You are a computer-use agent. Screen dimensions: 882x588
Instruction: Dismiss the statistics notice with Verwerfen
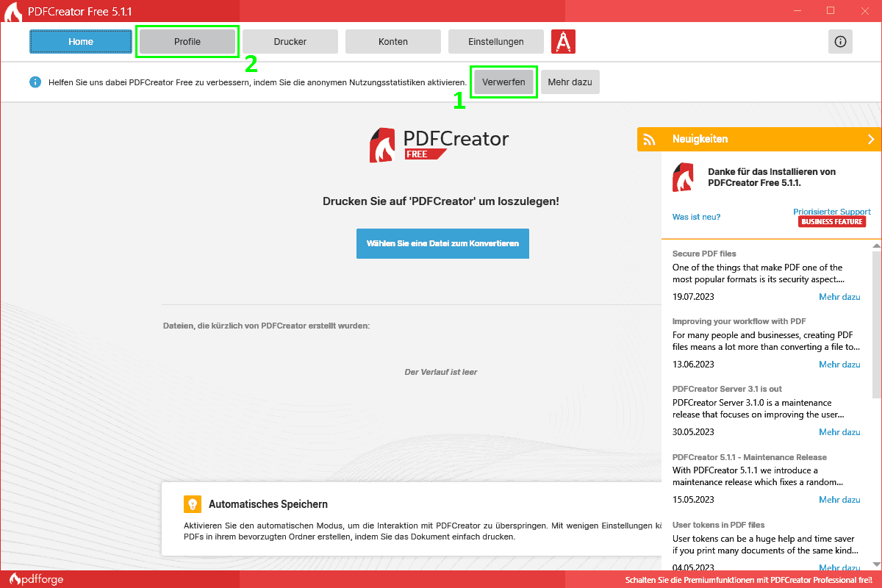503,82
